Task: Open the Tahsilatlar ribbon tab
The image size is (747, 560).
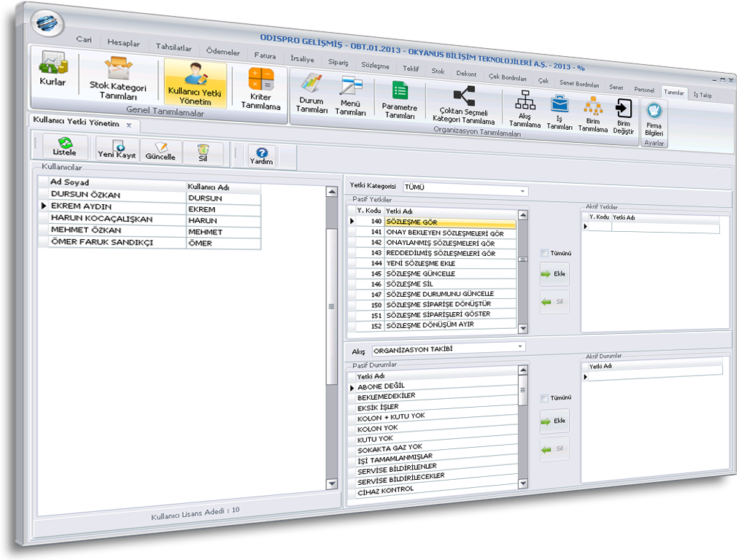Action: (x=174, y=47)
